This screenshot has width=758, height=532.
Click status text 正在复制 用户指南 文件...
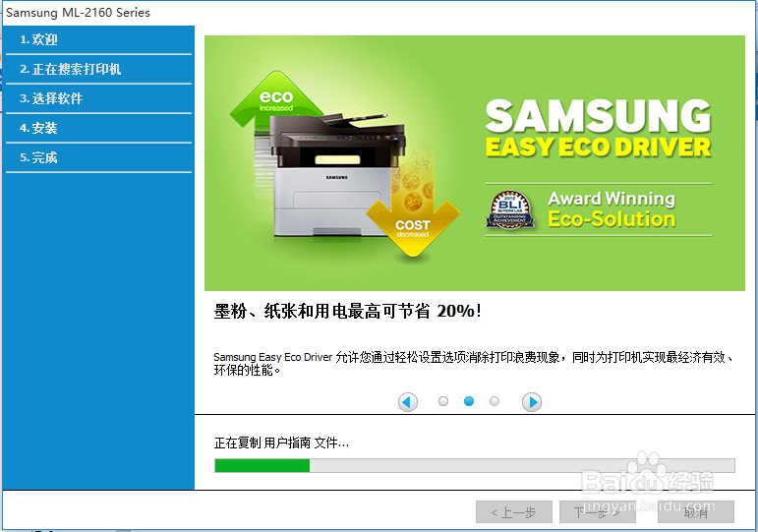click(281, 443)
